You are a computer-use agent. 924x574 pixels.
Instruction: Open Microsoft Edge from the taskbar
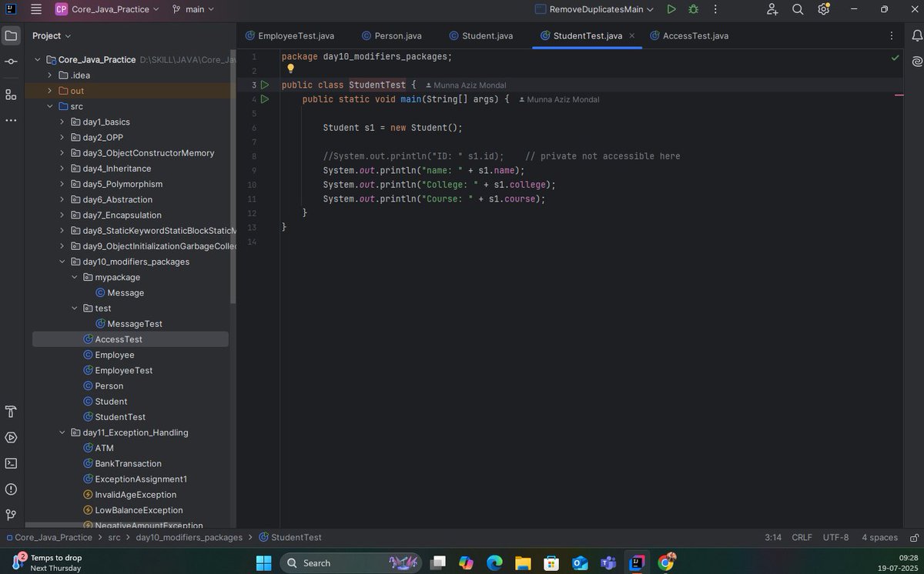point(494,562)
